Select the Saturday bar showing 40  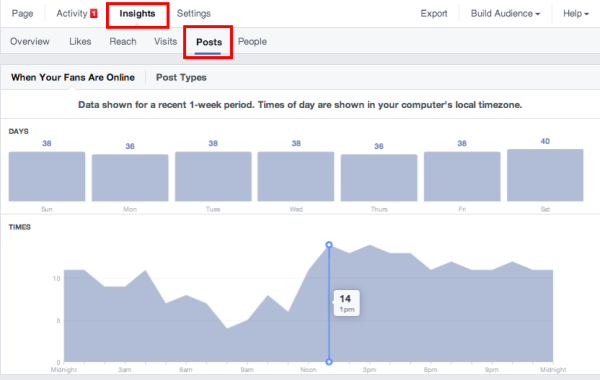tap(545, 175)
